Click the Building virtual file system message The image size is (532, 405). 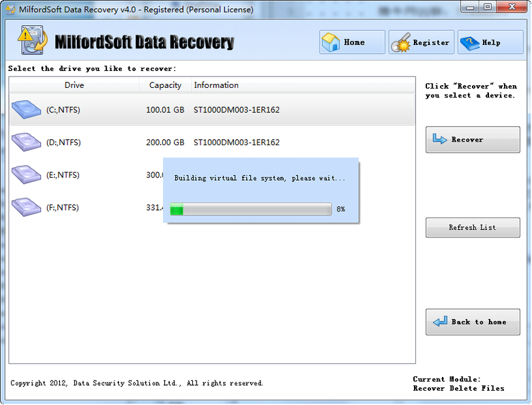point(260,178)
